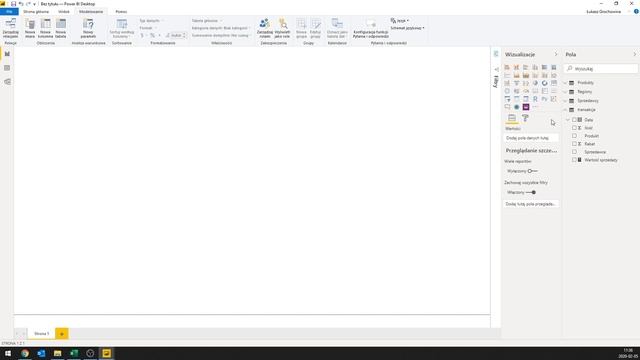This screenshot has height=360, width=640.
Task: Choose the donut chart visualization
Action: click(x=544, y=83)
